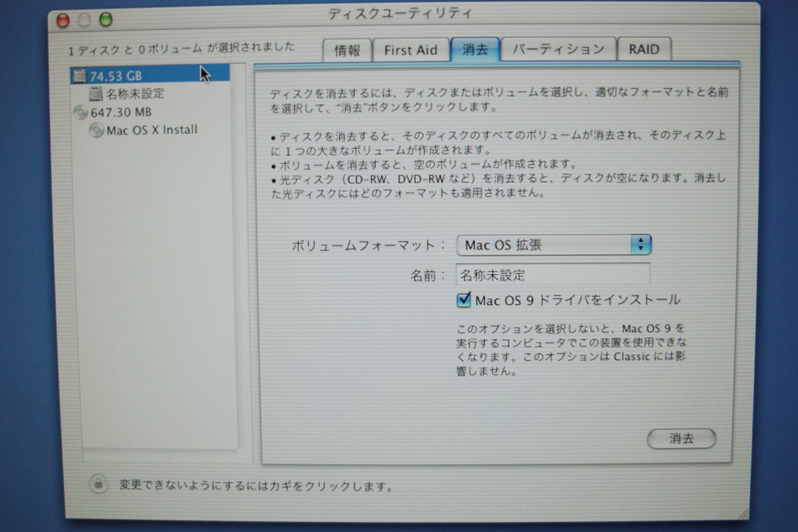Image resolution: width=798 pixels, height=532 pixels.
Task: Click the optical disc icon beside 647.30 MB
Action: [81, 112]
